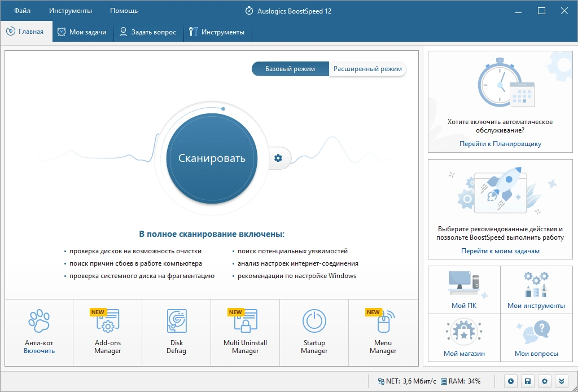
Task: Click 'поиск причин сбоев в работе компьютера' text
Action: pyautogui.click(x=135, y=264)
